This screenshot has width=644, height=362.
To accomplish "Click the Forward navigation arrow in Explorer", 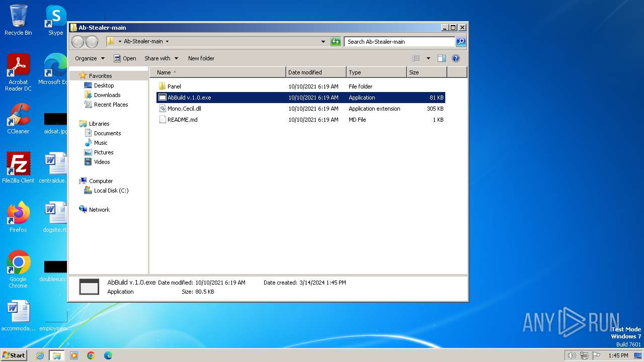I will [92, 42].
